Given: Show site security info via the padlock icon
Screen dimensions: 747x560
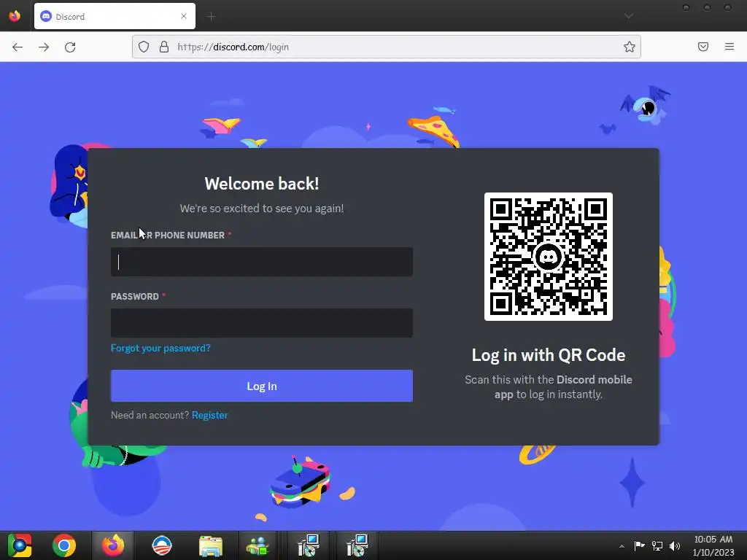Looking at the screenshot, I should pos(164,47).
